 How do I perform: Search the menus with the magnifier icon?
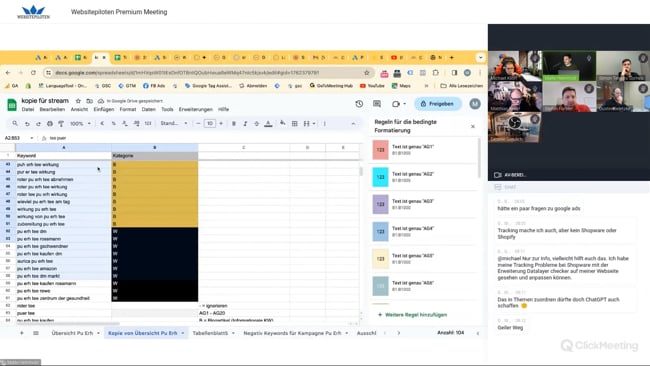(15, 124)
